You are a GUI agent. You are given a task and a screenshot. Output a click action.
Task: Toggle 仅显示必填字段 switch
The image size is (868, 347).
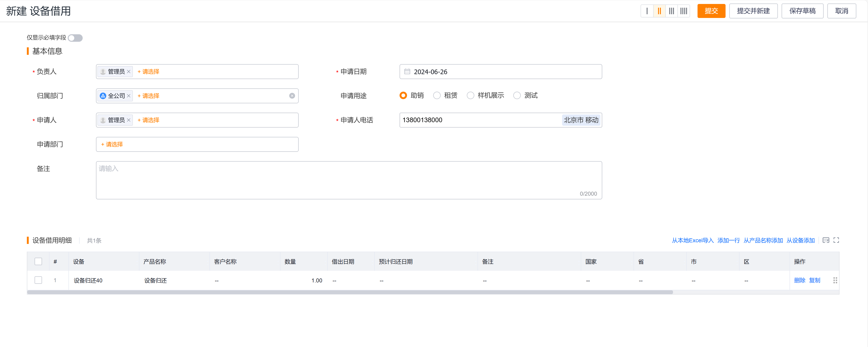tap(75, 38)
